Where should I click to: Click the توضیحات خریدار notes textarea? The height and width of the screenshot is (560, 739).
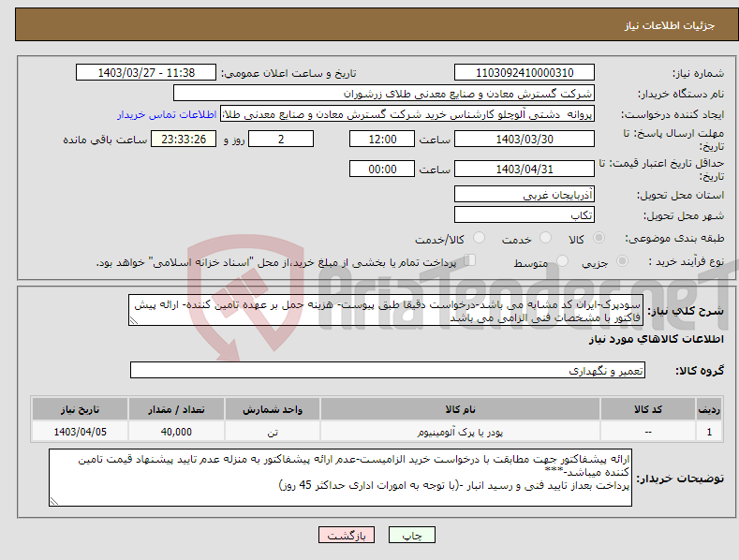340,478
